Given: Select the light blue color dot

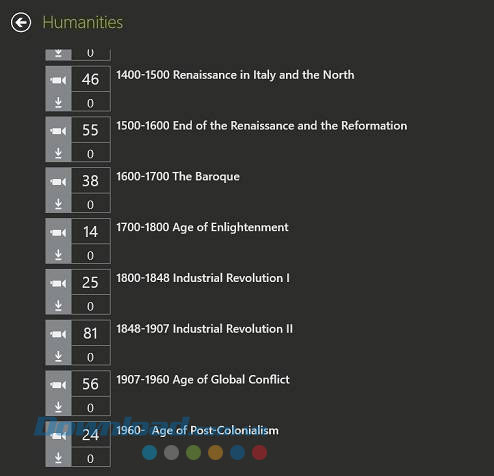Looking at the screenshot, I should point(149,453).
